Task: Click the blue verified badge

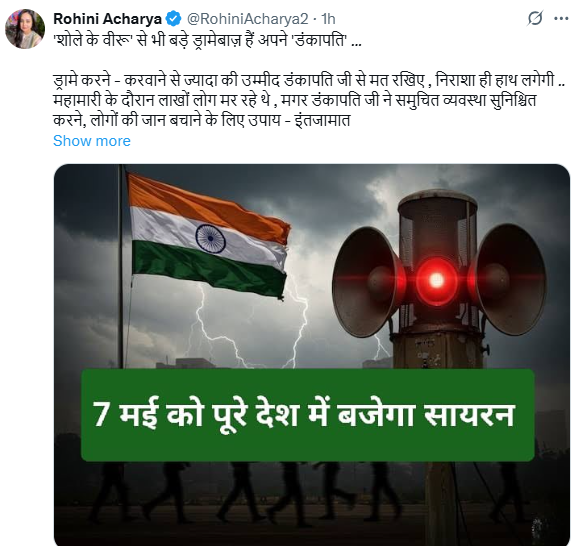Action: click(174, 19)
